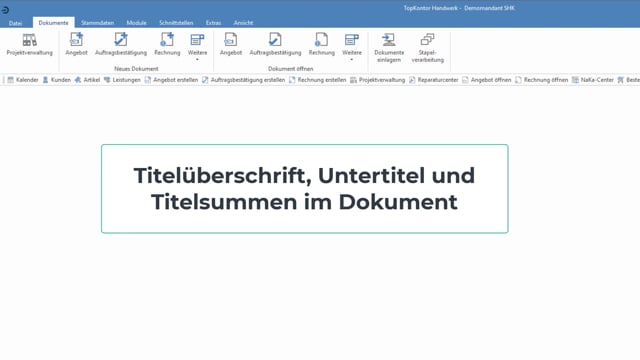Open Projektverwaltung from quick access bar
This screenshot has height=360, width=640.
coord(378,80)
